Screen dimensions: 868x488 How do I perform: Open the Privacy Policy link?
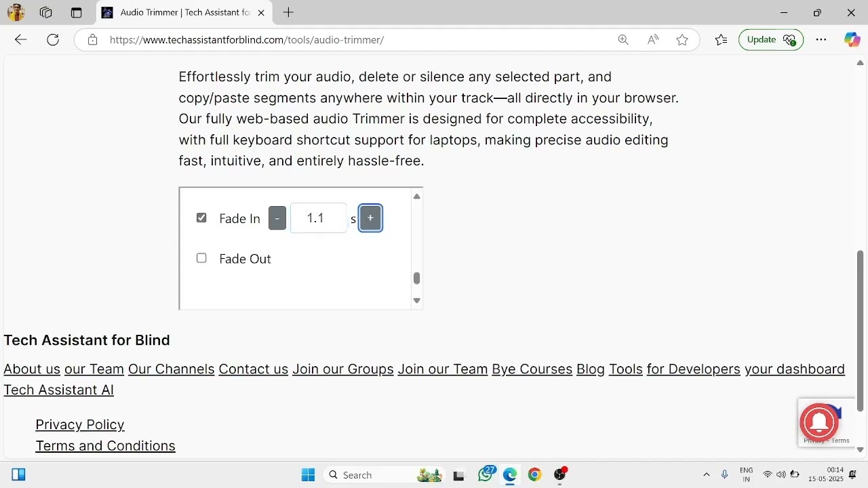pyautogui.click(x=79, y=424)
